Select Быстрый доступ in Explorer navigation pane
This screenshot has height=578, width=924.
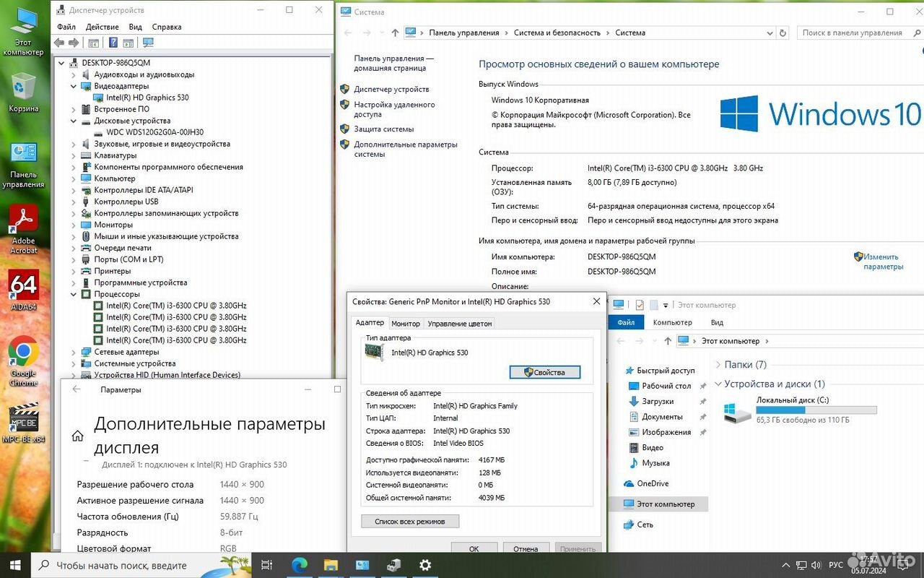(x=666, y=370)
